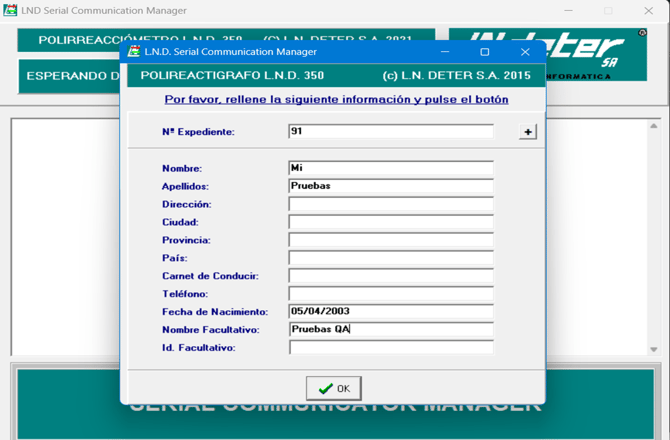Click the plus button beside Nº Expediente
The width and height of the screenshot is (670, 440).
click(528, 132)
